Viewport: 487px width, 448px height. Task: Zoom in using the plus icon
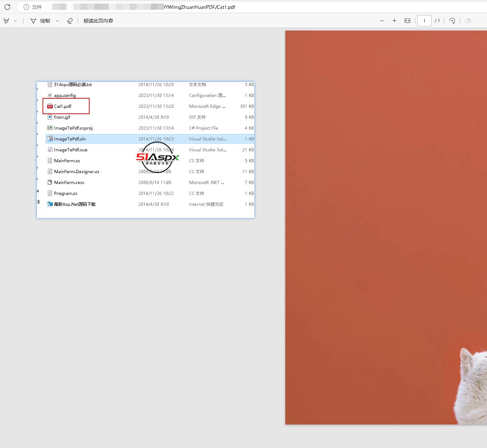(394, 21)
